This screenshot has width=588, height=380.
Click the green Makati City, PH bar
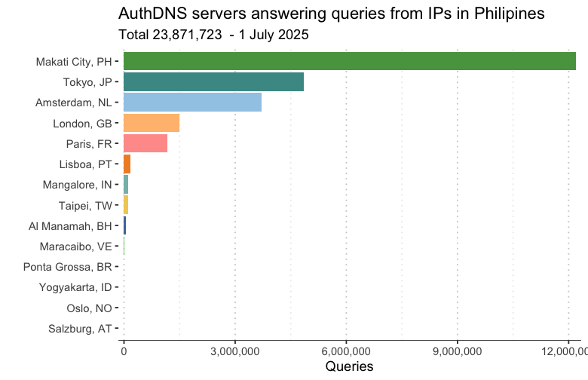point(350,61)
